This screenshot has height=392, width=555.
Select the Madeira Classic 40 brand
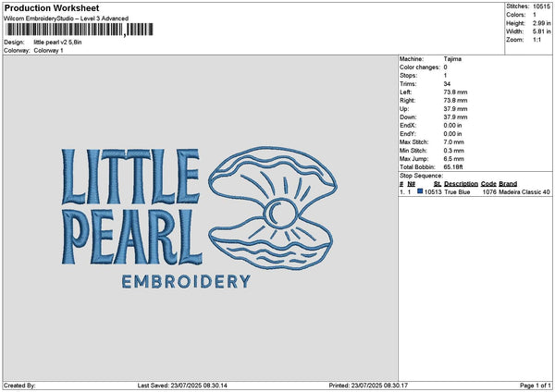(524, 192)
